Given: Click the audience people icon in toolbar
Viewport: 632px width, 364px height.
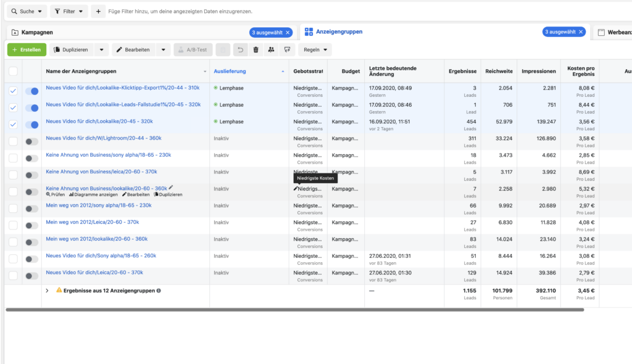Looking at the screenshot, I should point(271,49).
